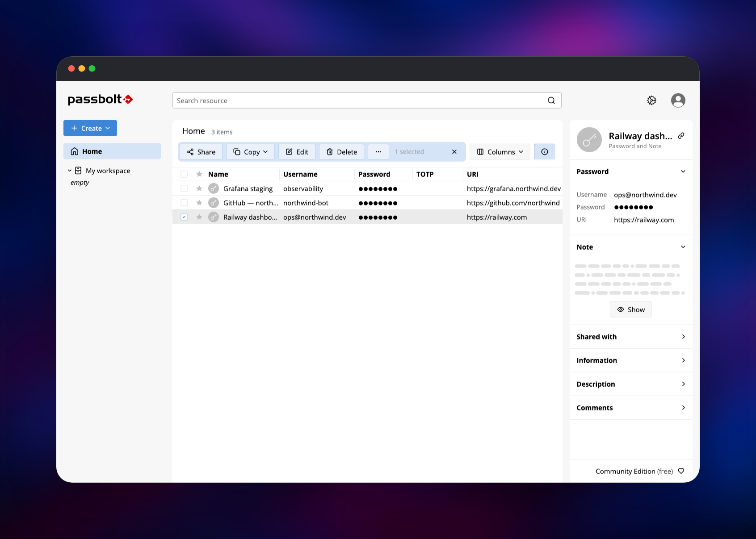Click the Home breadcrumb title
The width and height of the screenshot is (756, 539).
pyautogui.click(x=193, y=131)
